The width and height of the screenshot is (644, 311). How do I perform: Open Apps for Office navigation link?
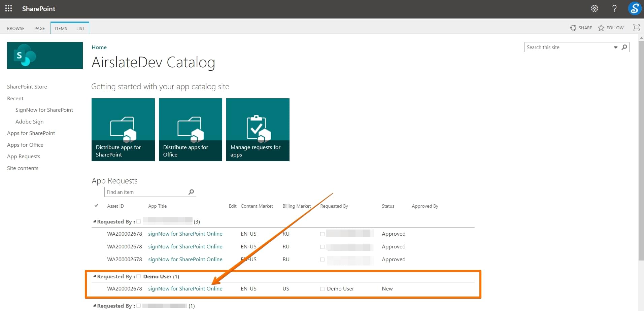click(25, 145)
